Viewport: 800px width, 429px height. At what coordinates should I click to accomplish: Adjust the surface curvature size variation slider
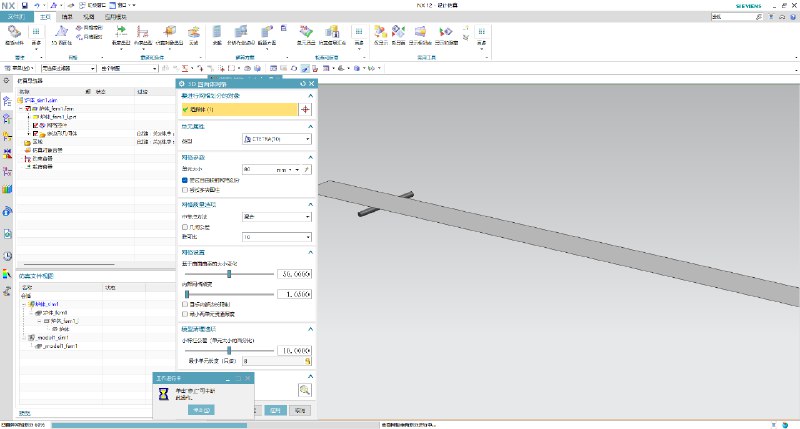coord(229,274)
